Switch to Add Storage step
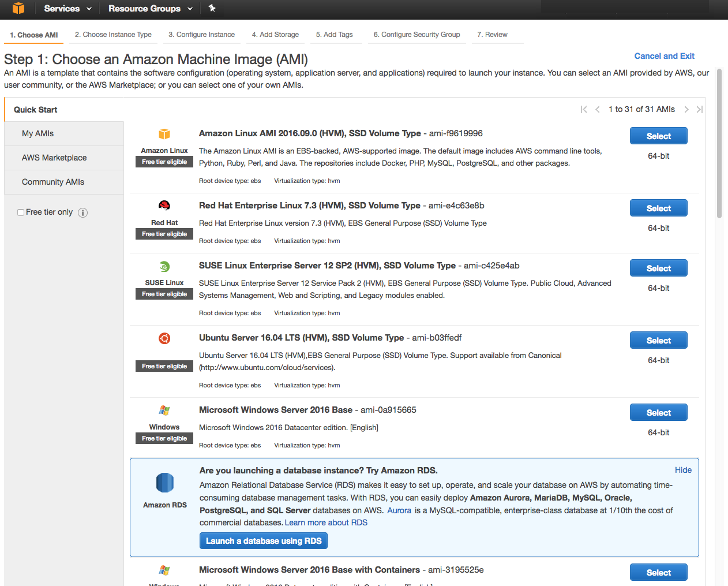The height and width of the screenshot is (586, 728). tap(275, 35)
